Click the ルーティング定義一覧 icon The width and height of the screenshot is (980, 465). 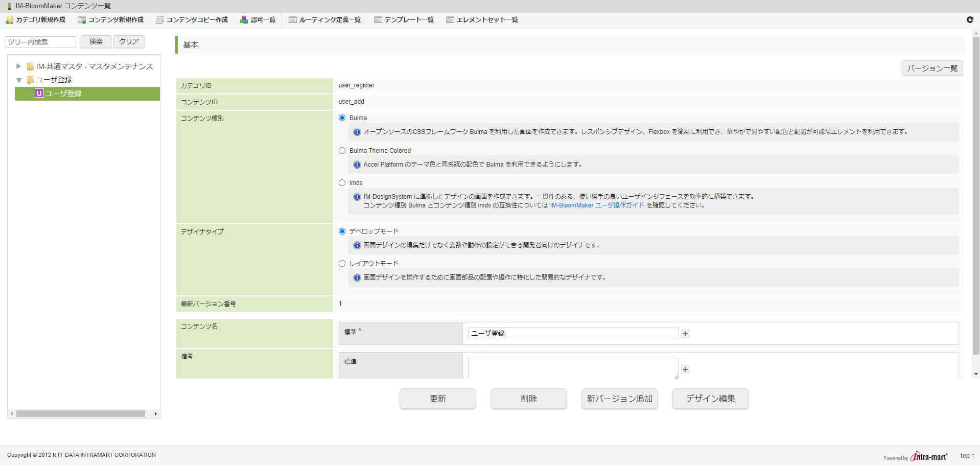pos(293,20)
